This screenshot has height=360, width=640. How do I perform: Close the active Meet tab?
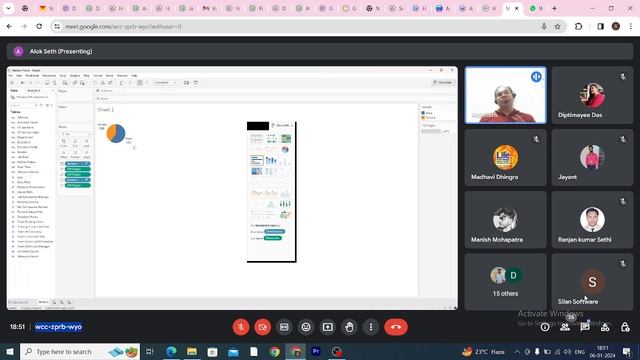517,8
